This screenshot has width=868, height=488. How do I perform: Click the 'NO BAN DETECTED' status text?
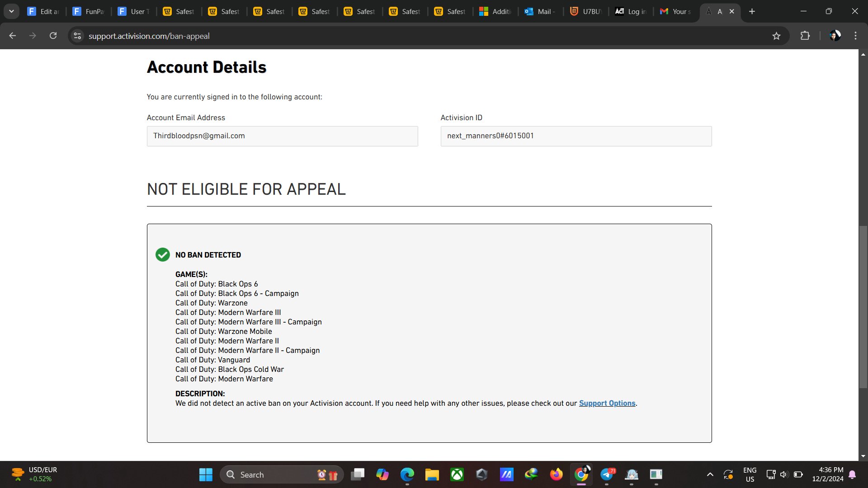coord(208,255)
